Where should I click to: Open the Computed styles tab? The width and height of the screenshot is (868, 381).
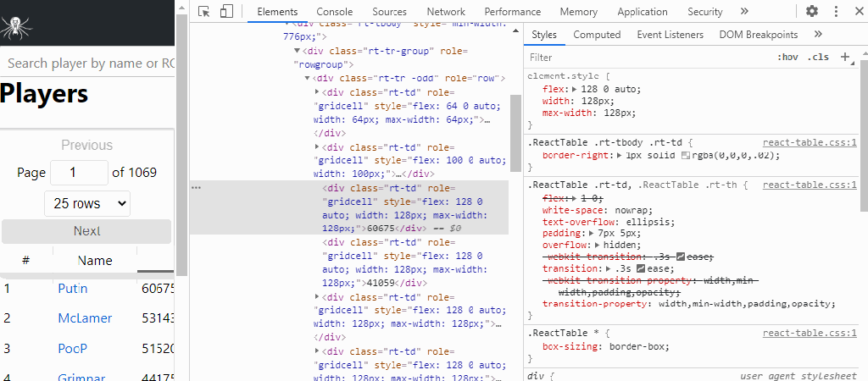click(x=597, y=35)
